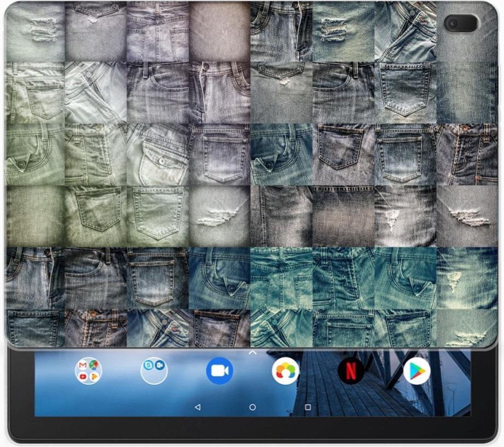Tap the Android back navigation button
The height and width of the screenshot is (447, 504).
(x=198, y=407)
